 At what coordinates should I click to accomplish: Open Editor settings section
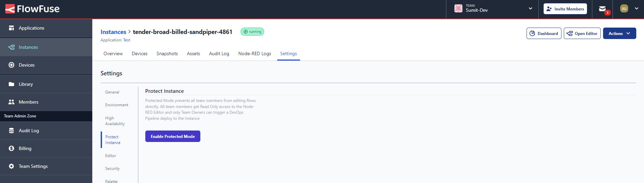coord(111,156)
